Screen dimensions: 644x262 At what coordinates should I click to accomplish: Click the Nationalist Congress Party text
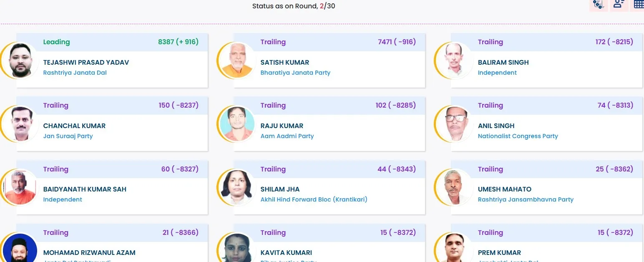(518, 136)
